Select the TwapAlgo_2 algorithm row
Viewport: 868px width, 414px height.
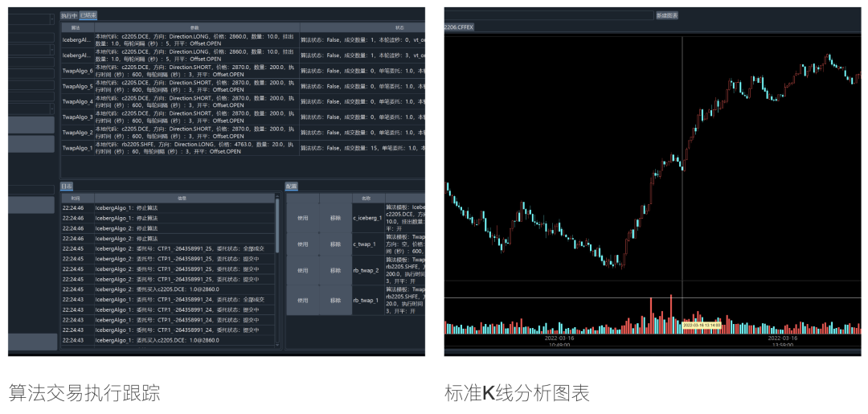[243, 133]
